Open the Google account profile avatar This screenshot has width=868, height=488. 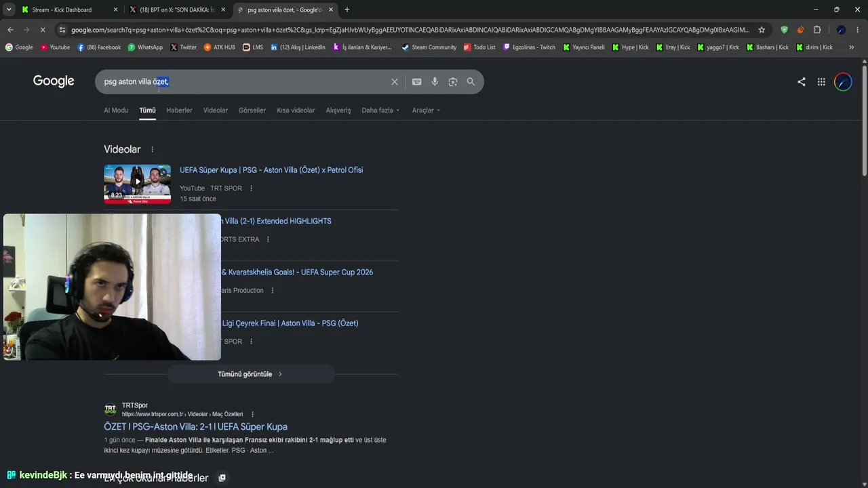click(x=843, y=82)
